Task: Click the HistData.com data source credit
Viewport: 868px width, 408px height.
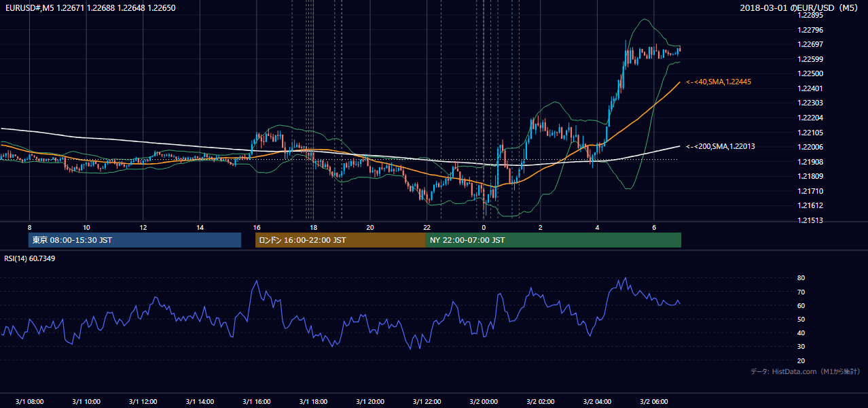Action: point(806,371)
